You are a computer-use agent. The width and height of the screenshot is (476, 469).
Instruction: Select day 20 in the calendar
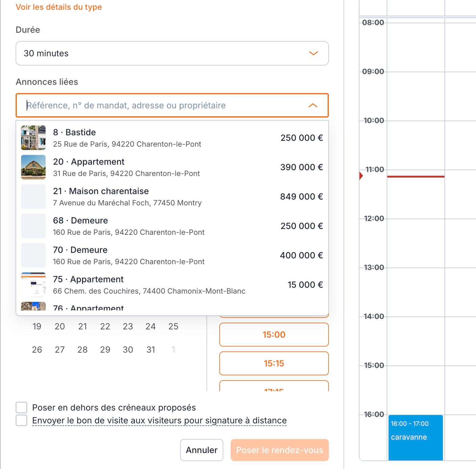click(60, 326)
